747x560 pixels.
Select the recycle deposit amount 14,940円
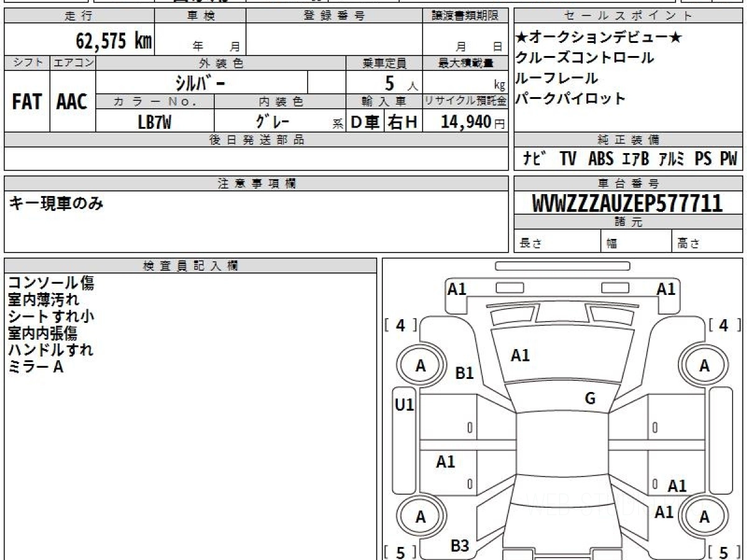click(472, 122)
